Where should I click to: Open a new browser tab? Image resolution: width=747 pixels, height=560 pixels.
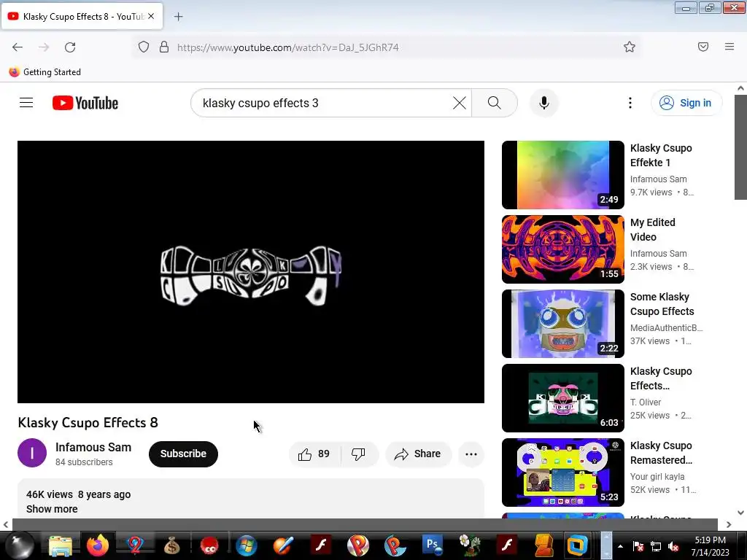pos(178,17)
